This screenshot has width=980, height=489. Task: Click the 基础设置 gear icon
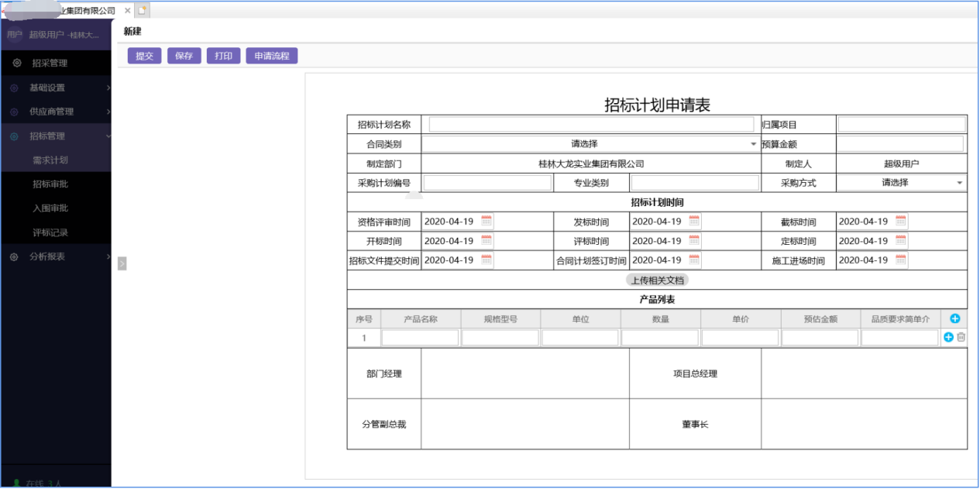(x=15, y=88)
